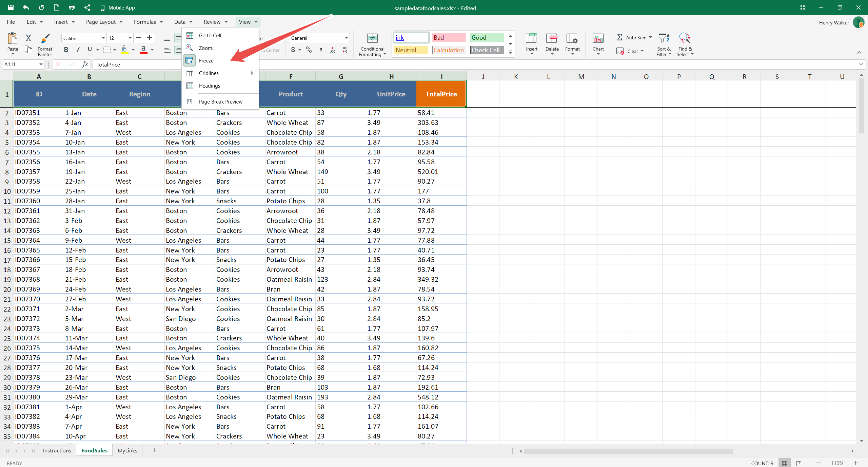Switch to the MyLinks sheet tab
This screenshot has height=467, width=868.
[127, 450]
